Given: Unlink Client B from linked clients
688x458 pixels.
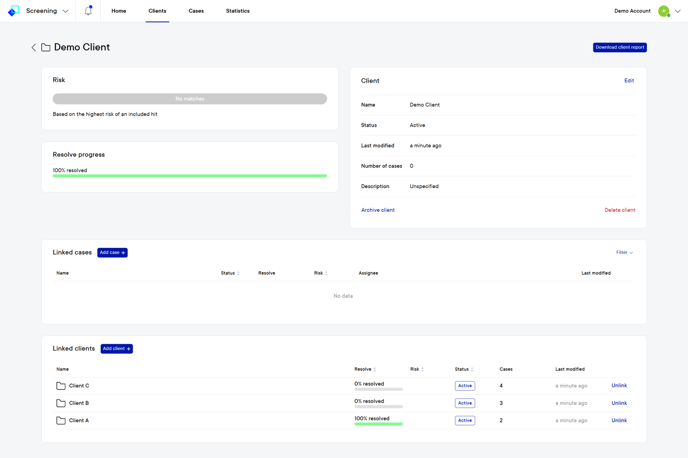Looking at the screenshot, I should [619, 403].
